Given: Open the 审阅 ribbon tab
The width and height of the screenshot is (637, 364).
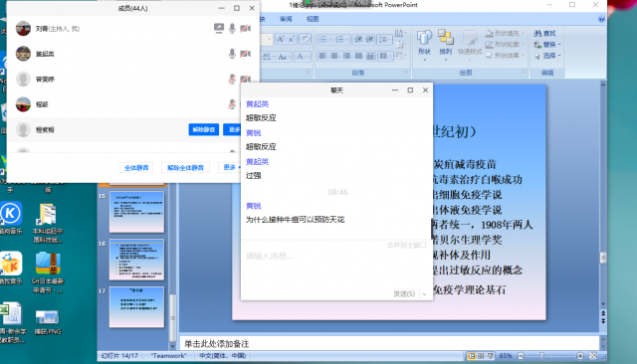Looking at the screenshot, I should click(286, 19).
